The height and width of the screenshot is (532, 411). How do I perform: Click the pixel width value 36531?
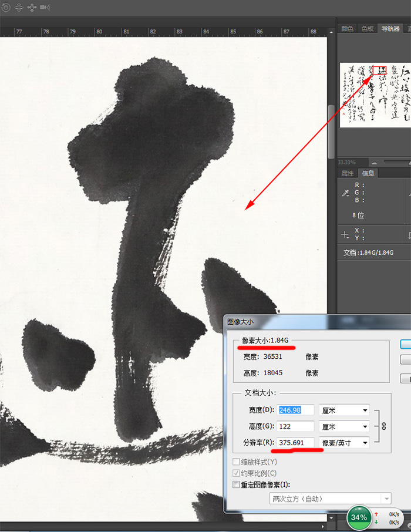tap(273, 356)
